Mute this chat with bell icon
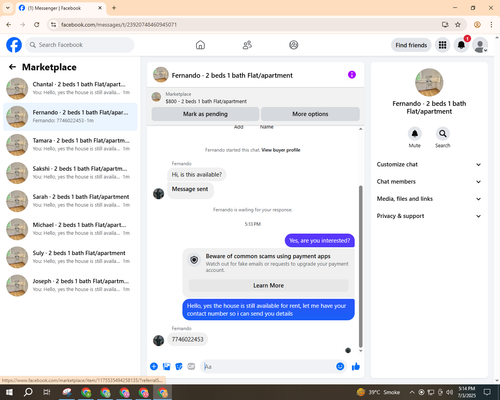 [415, 134]
